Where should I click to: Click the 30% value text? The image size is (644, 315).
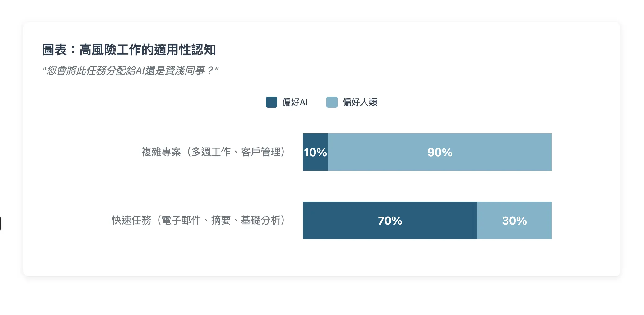click(514, 221)
